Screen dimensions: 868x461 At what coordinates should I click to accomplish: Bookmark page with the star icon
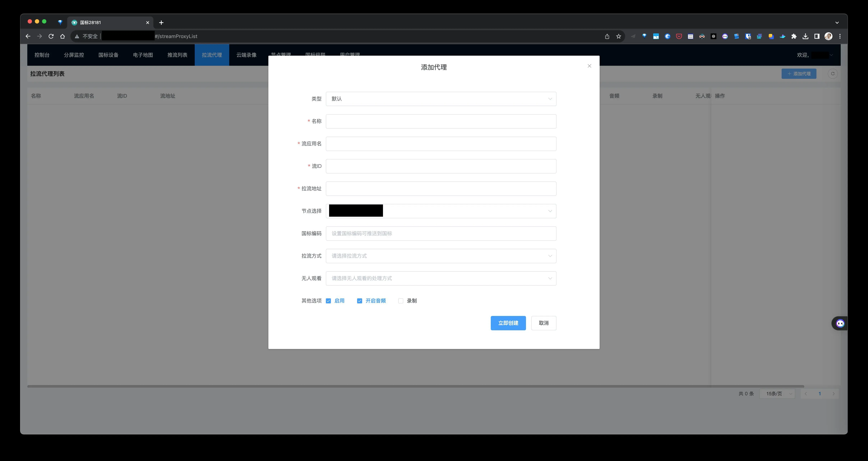[619, 36]
